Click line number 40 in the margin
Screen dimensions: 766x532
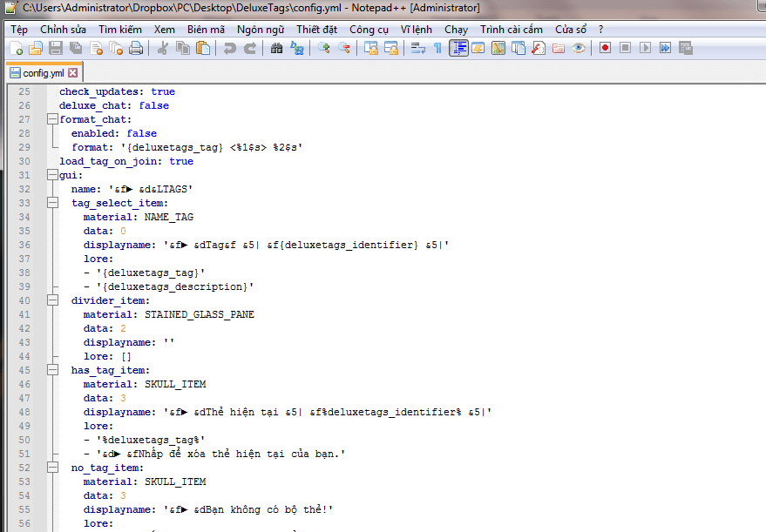pyautogui.click(x=24, y=300)
